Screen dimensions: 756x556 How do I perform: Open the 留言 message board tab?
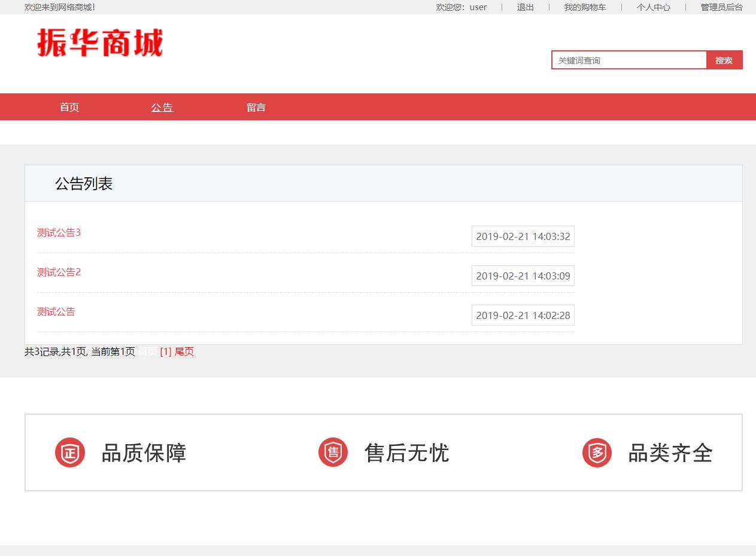[x=256, y=107]
